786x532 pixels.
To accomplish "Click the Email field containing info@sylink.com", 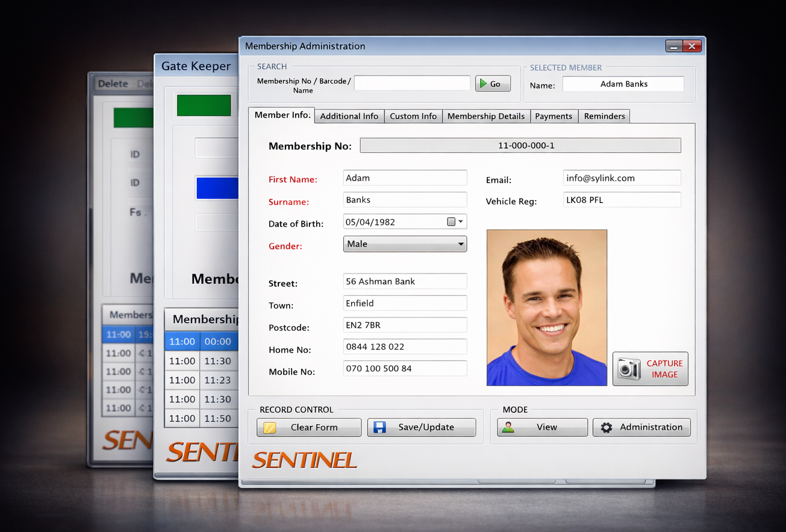I will click(622, 178).
